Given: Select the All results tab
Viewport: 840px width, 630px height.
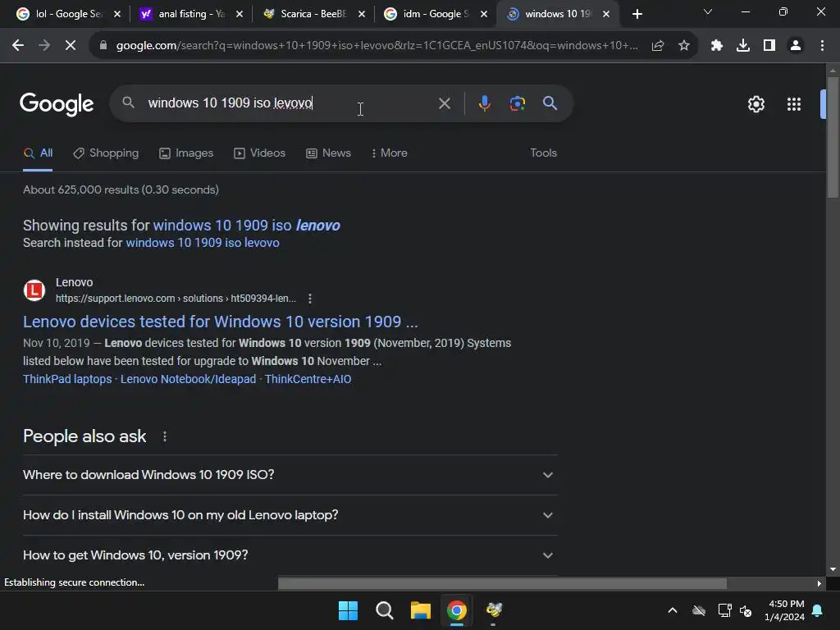Looking at the screenshot, I should point(38,153).
